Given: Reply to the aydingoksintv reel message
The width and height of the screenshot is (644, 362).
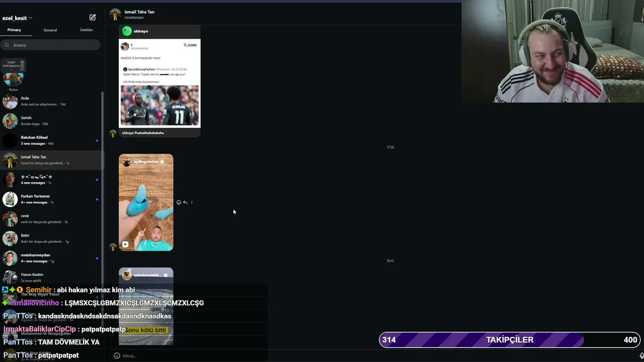Looking at the screenshot, I should tap(185, 203).
